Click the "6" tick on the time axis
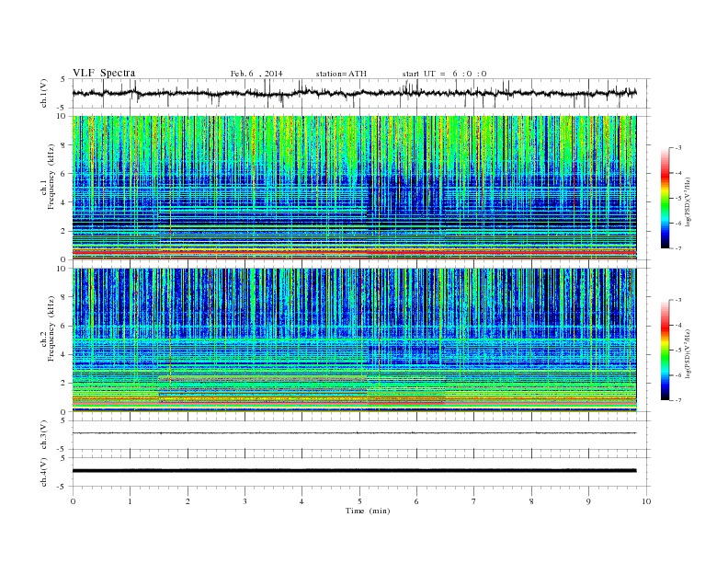Screen dimensions: 728x563 point(416,501)
